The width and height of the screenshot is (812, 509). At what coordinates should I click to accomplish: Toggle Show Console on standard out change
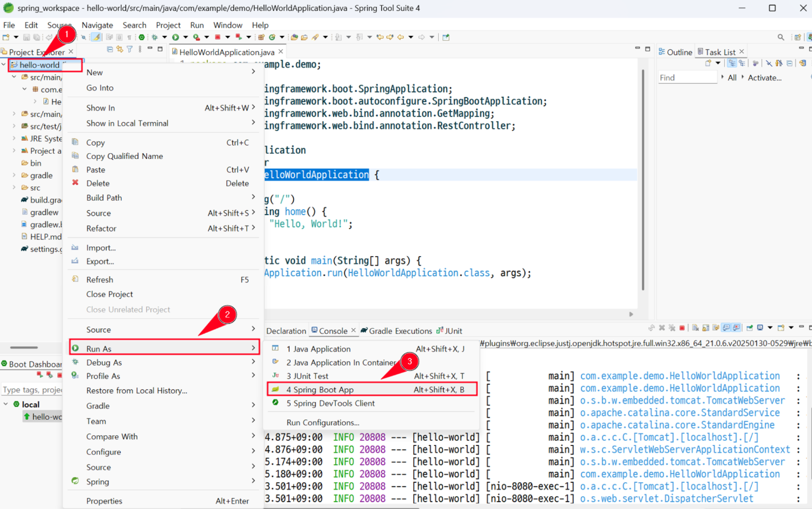[726, 328]
